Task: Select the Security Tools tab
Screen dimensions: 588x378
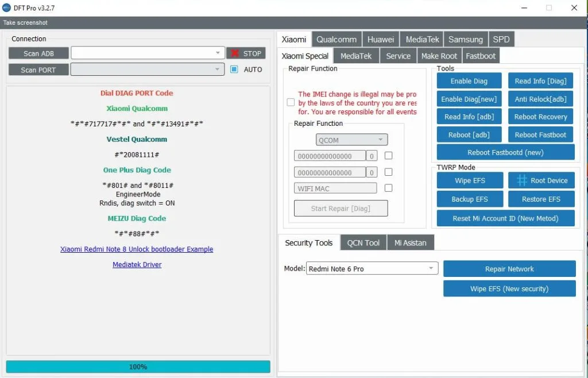Action: click(308, 242)
